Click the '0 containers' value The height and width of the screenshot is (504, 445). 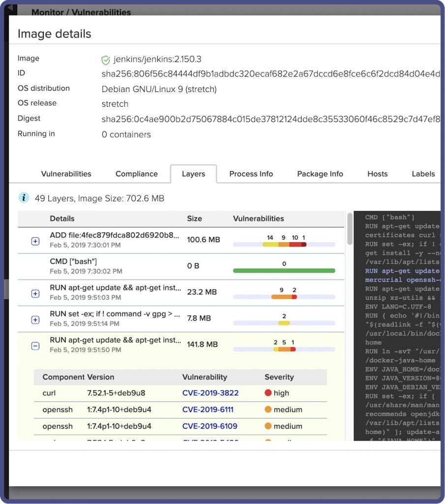coord(126,134)
